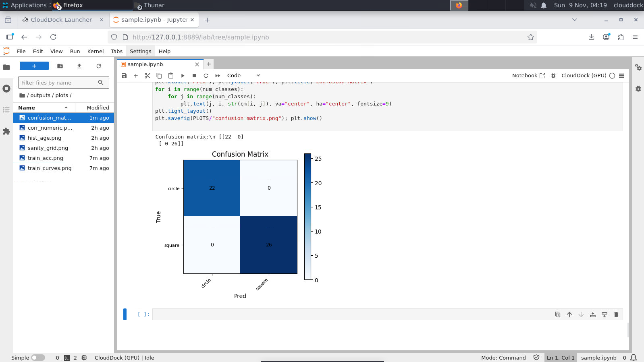Upload files using the upload icon
Image resolution: width=644 pixels, height=362 pixels.
(79, 66)
